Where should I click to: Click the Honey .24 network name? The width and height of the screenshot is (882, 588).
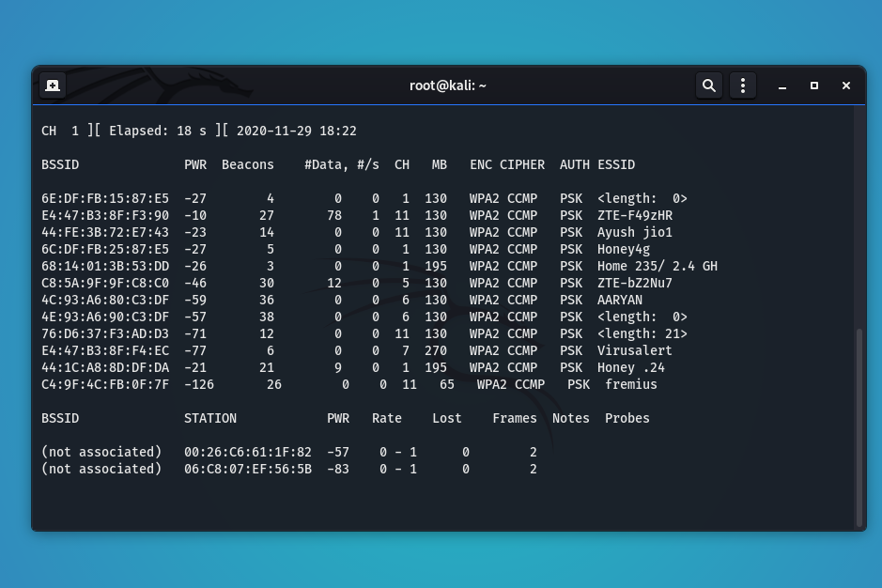(x=631, y=367)
